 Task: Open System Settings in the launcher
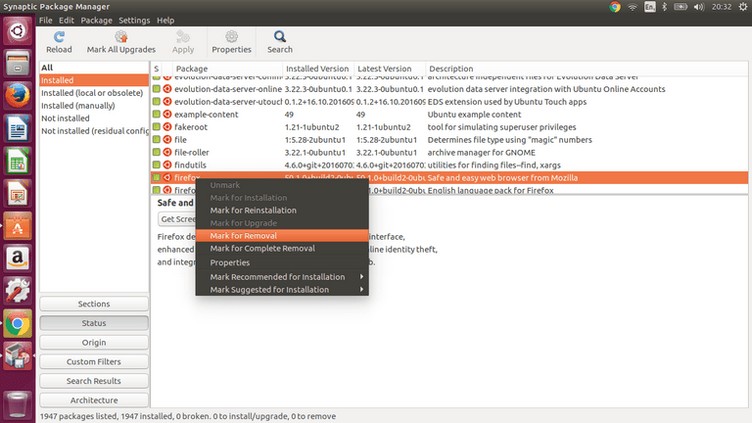(18, 291)
